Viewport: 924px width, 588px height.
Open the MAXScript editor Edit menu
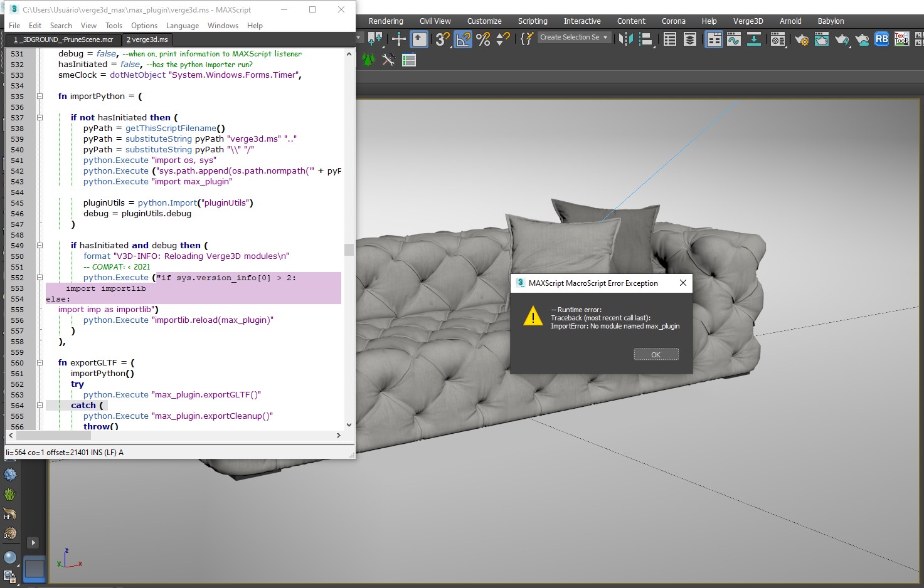pyautogui.click(x=35, y=26)
